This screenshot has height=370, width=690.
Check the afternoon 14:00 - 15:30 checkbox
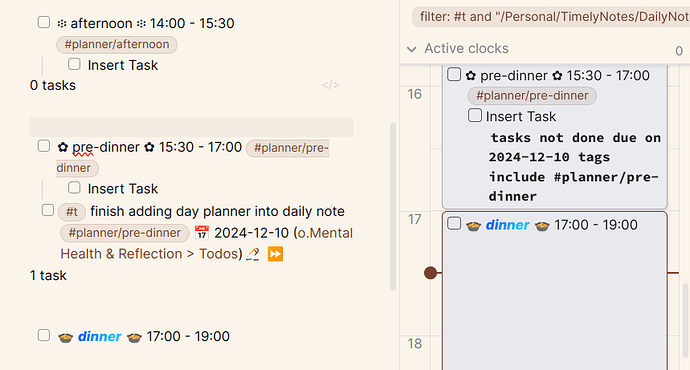click(44, 22)
